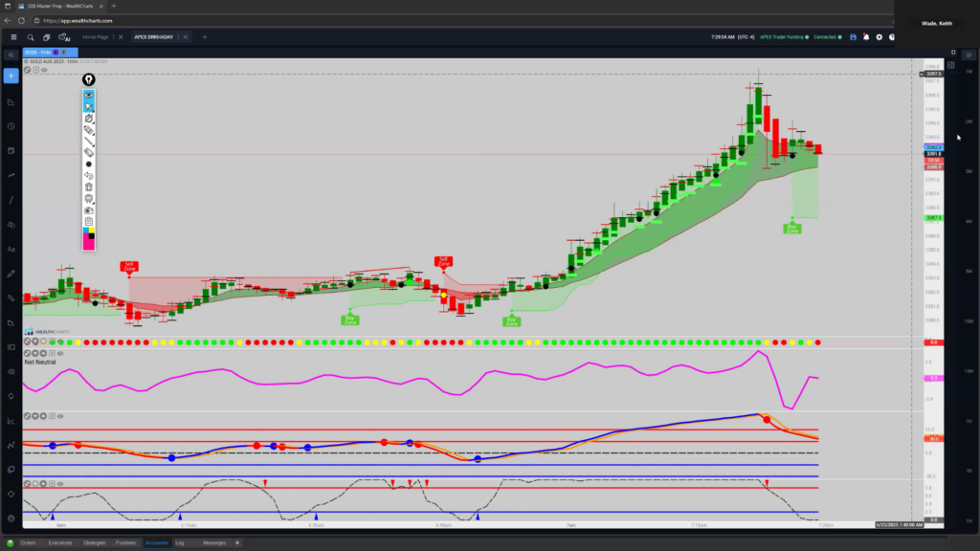The image size is (980, 551).
Task: Add a new workspace tab with plus
Action: click(205, 37)
